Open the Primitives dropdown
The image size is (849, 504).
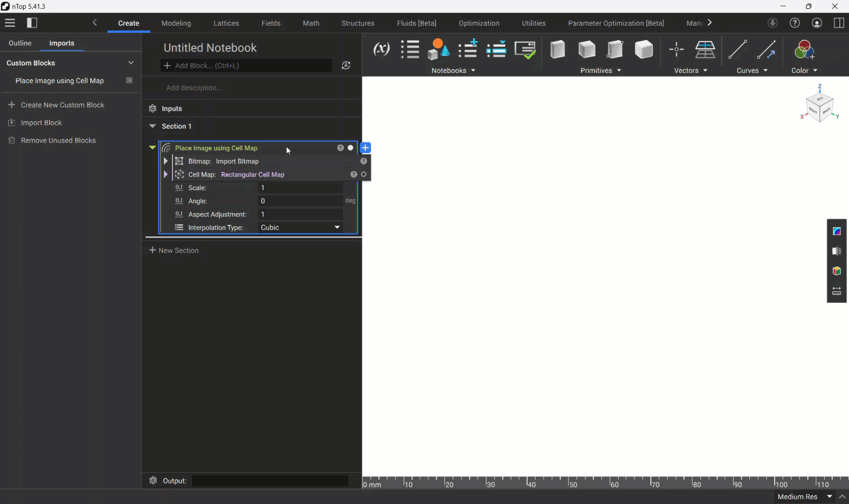point(601,70)
